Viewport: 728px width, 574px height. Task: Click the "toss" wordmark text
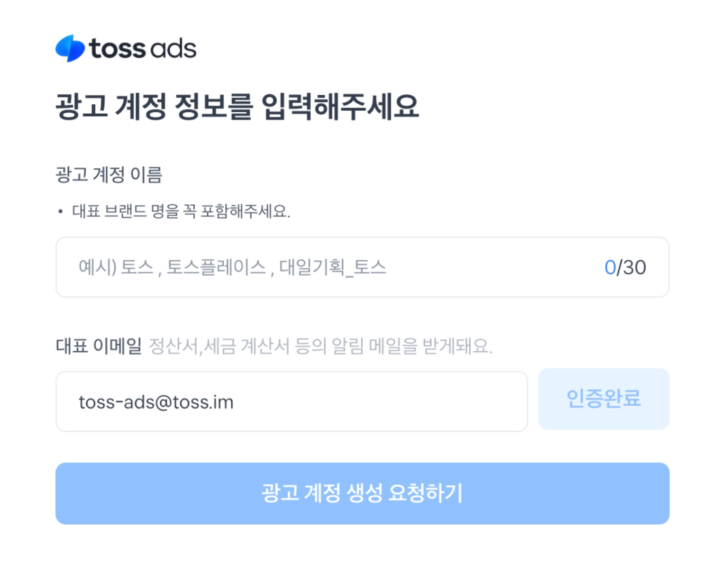point(117,49)
